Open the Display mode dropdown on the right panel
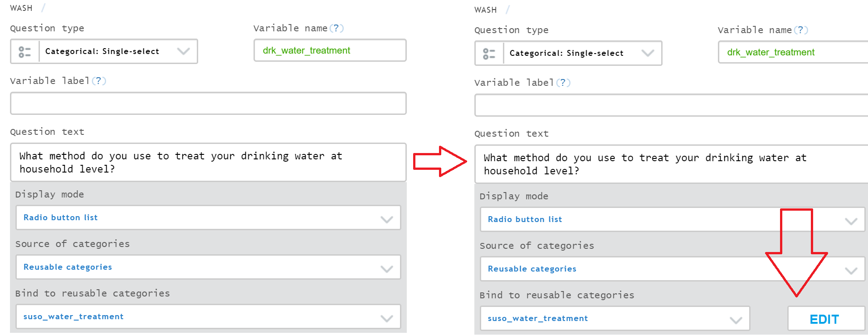This screenshot has width=868, height=336. click(851, 219)
